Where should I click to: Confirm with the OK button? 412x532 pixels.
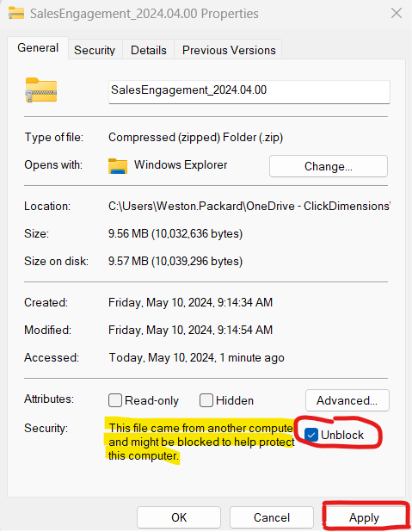point(179,517)
